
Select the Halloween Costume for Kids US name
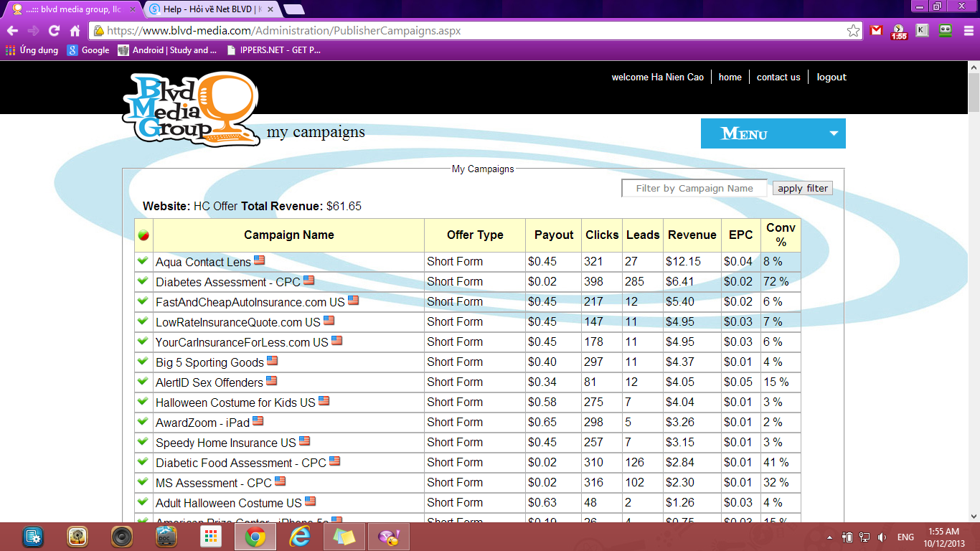pyautogui.click(x=235, y=402)
